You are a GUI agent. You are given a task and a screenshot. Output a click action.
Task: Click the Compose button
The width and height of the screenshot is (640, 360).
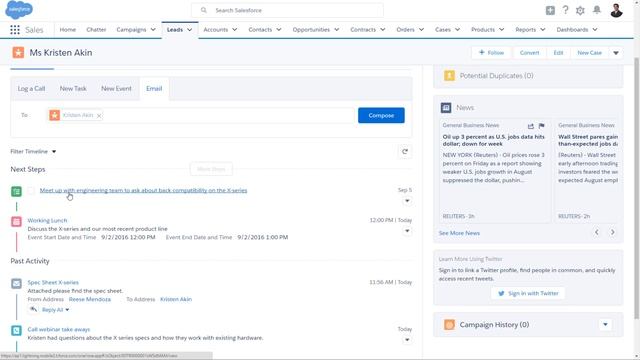(x=381, y=116)
